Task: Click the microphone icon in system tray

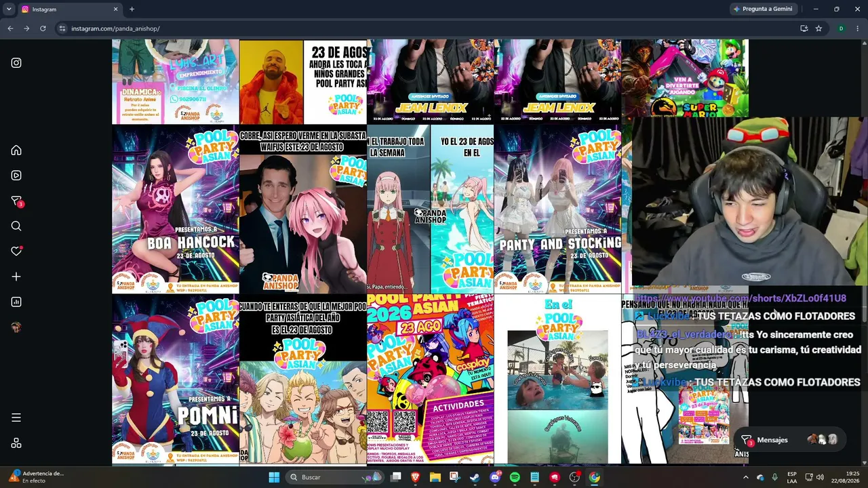Action: pos(774,477)
